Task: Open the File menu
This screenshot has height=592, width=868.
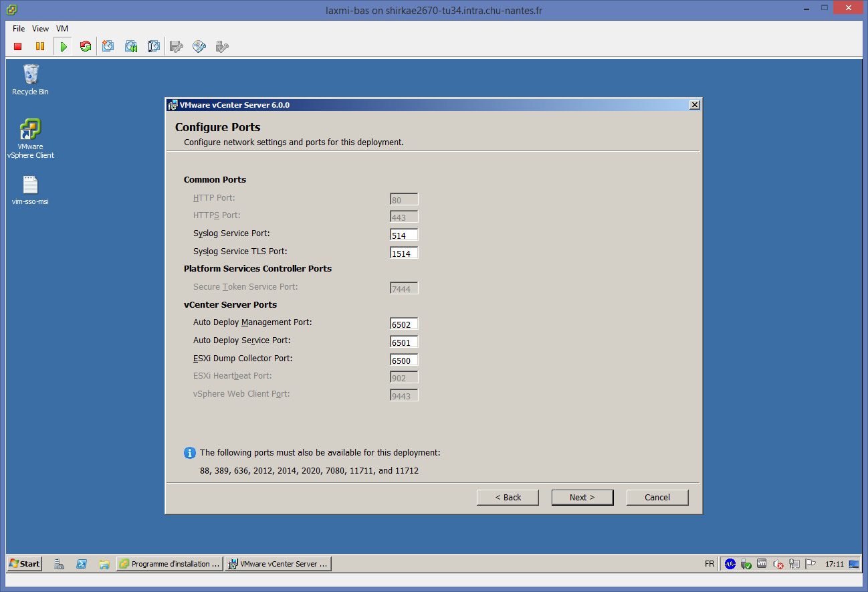Action: tap(19, 29)
